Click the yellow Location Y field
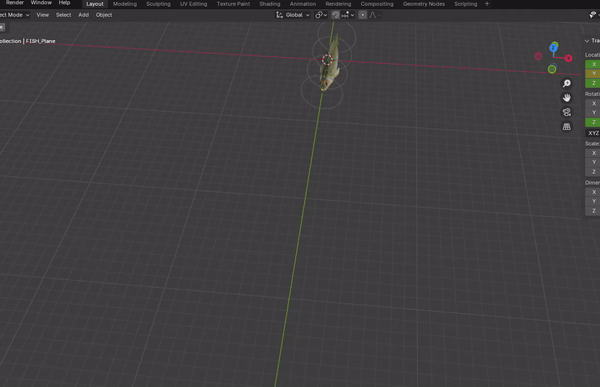Image resolution: width=600 pixels, height=387 pixels. (x=592, y=73)
